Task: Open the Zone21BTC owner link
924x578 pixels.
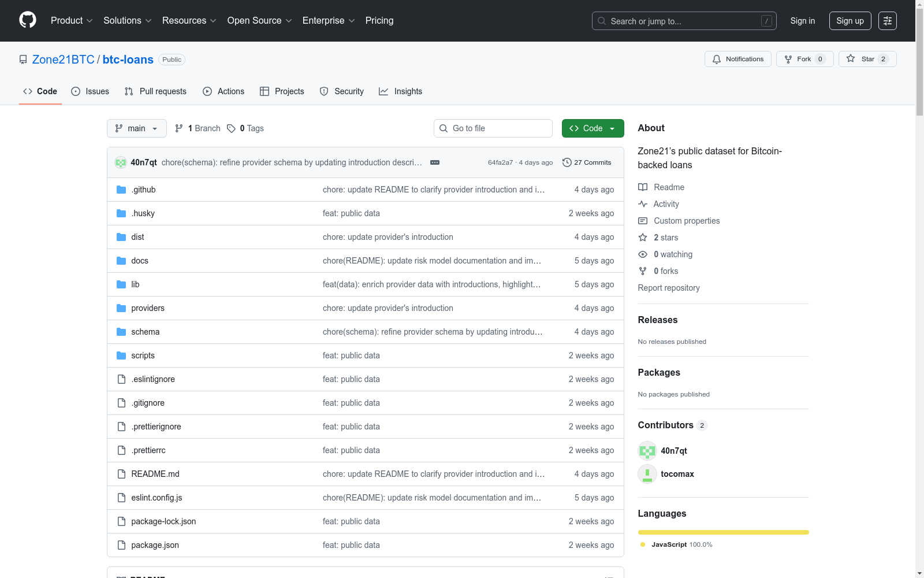Action: (x=64, y=60)
